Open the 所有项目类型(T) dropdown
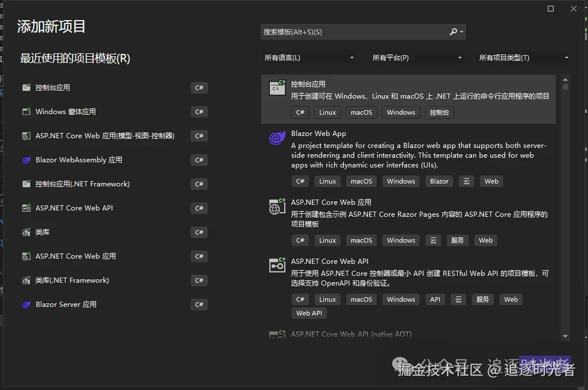 [524, 58]
